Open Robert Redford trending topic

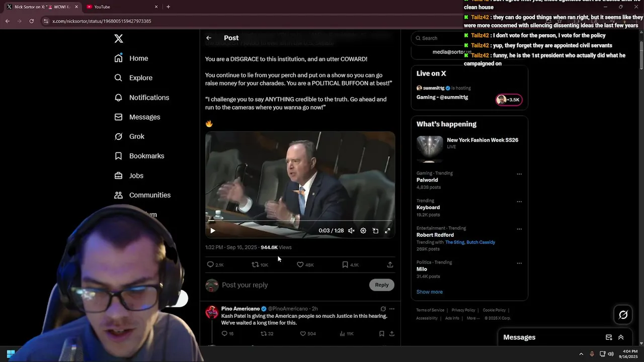(x=435, y=235)
